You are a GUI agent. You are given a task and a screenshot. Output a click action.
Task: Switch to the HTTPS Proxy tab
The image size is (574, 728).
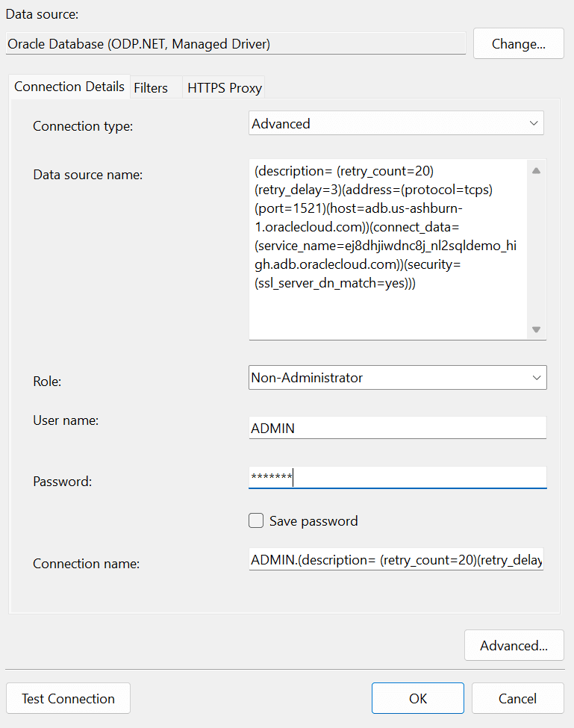click(x=223, y=87)
